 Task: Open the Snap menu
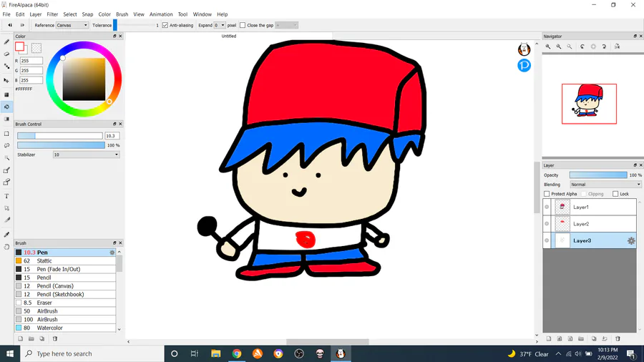click(87, 14)
